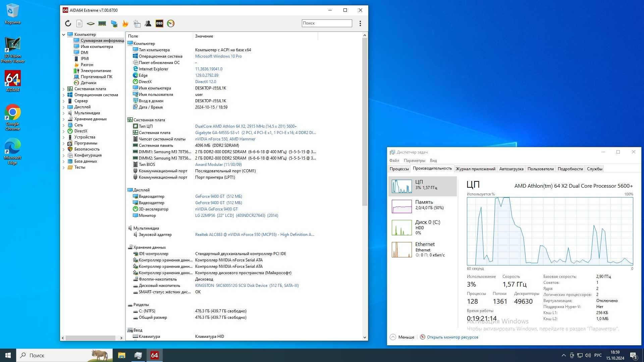
Task: Open the Recycle Bin desktop icon
Action: click(13, 14)
